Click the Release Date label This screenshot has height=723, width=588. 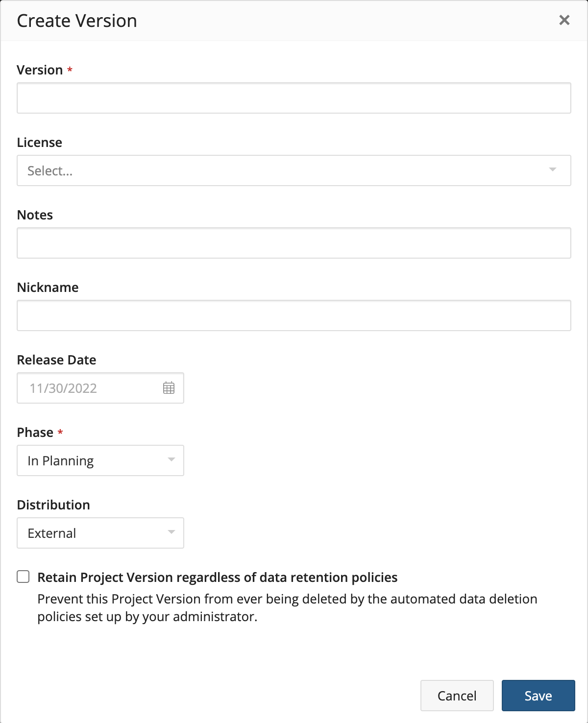click(x=56, y=360)
